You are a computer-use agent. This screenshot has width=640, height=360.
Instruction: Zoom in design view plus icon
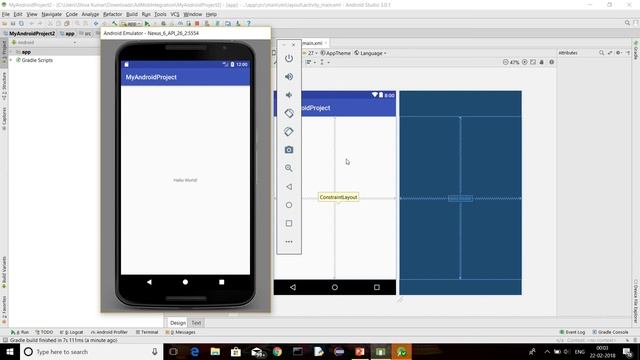coord(524,62)
